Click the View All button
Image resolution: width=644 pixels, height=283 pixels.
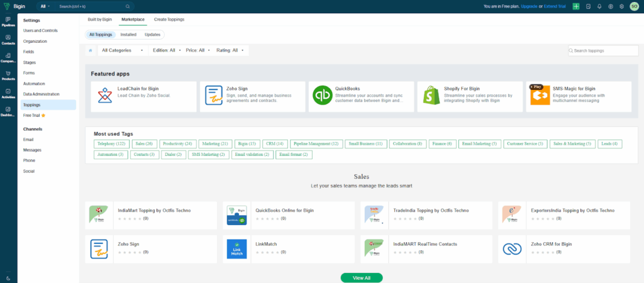361,277
